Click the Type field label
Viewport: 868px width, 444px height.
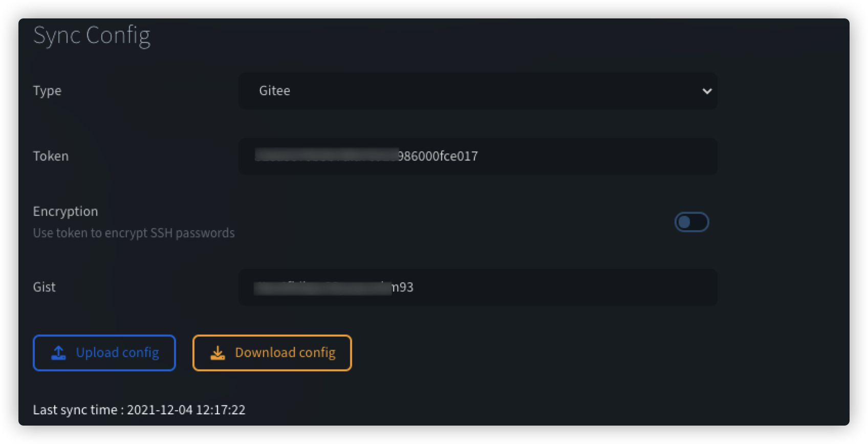click(x=47, y=91)
